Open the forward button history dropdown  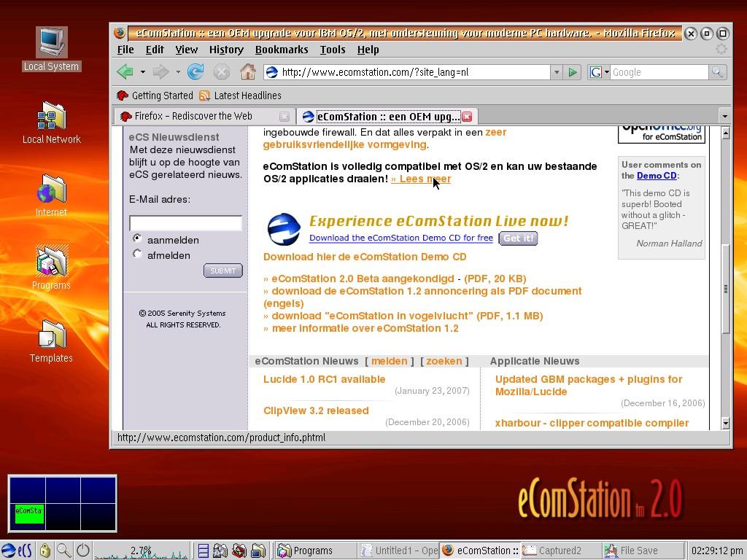click(178, 72)
